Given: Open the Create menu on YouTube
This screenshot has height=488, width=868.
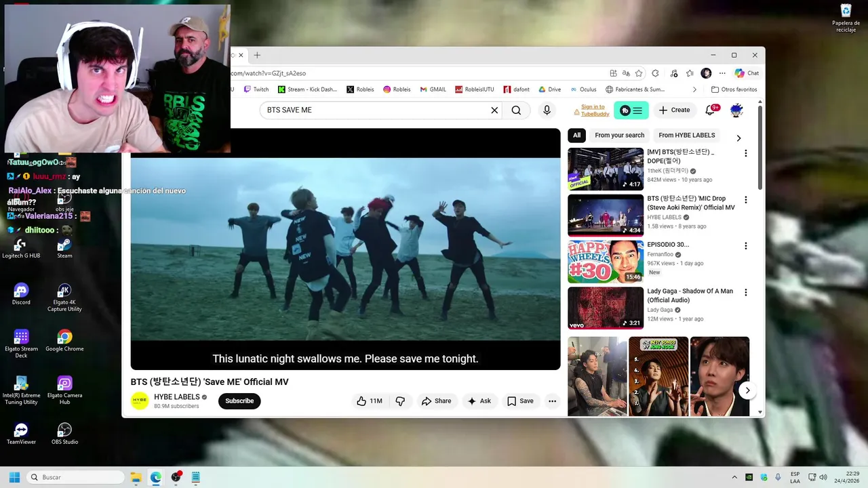Looking at the screenshot, I should pos(674,110).
